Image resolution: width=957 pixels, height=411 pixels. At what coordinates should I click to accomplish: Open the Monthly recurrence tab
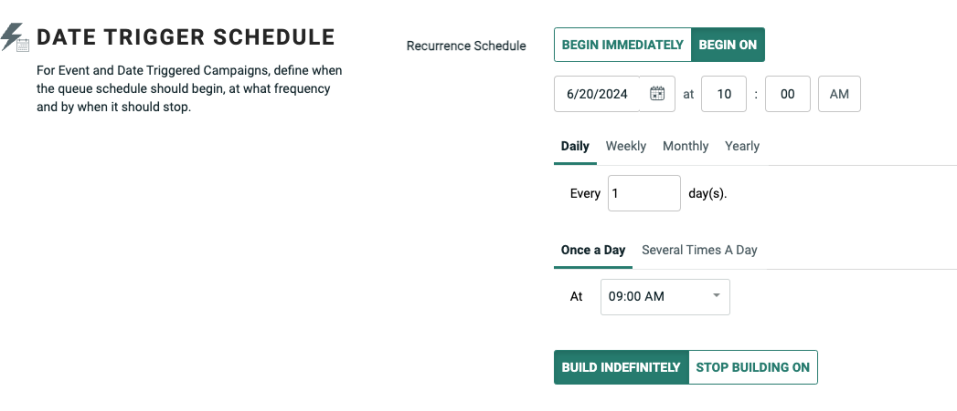tap(685, 146)
